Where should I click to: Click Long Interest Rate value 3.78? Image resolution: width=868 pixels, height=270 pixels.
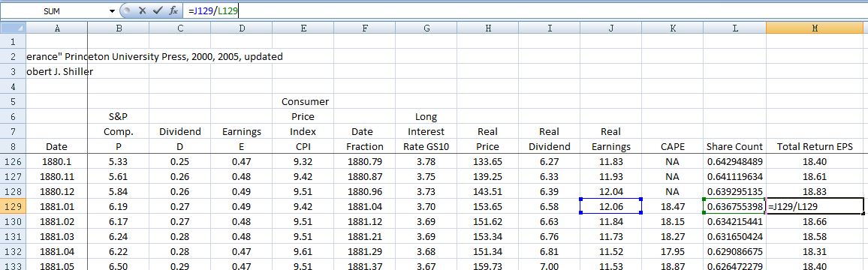tap(426, 161)
